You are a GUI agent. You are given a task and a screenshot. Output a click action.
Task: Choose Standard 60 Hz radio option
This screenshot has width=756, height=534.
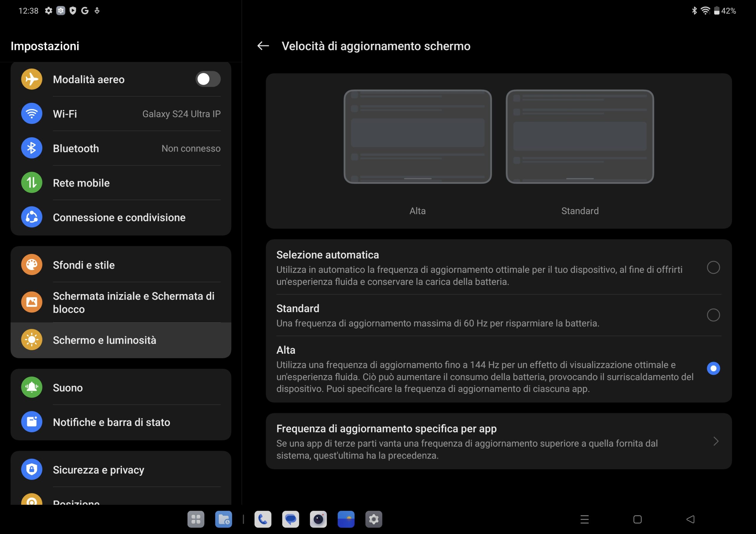click(x=713, y=315)
